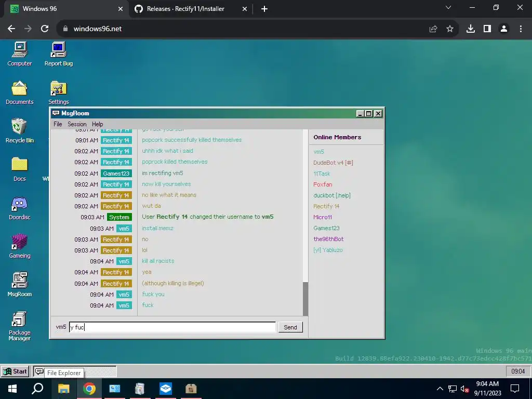Open Chrome three-dot menu
This screenshot has width=532, height=399.
click(521, 29)
